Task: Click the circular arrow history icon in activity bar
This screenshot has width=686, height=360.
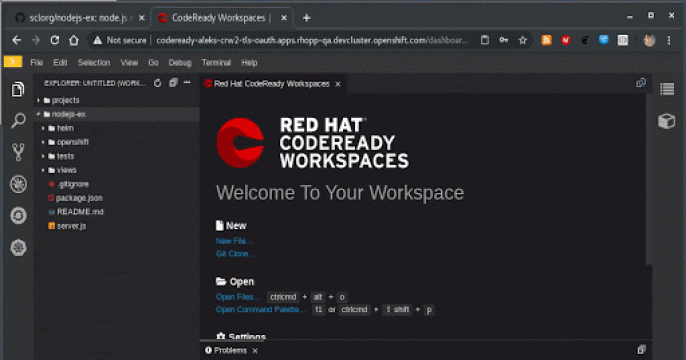Action: click(18, 216)
